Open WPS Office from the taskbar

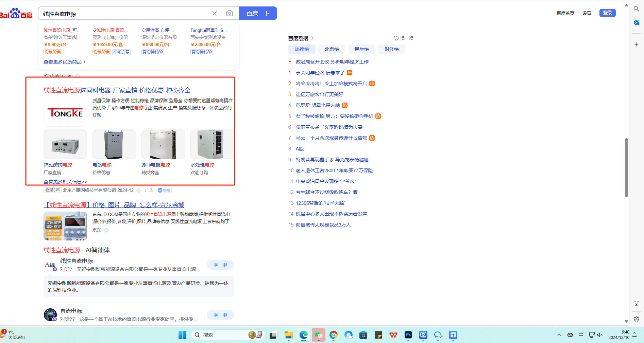pos(393,335)
